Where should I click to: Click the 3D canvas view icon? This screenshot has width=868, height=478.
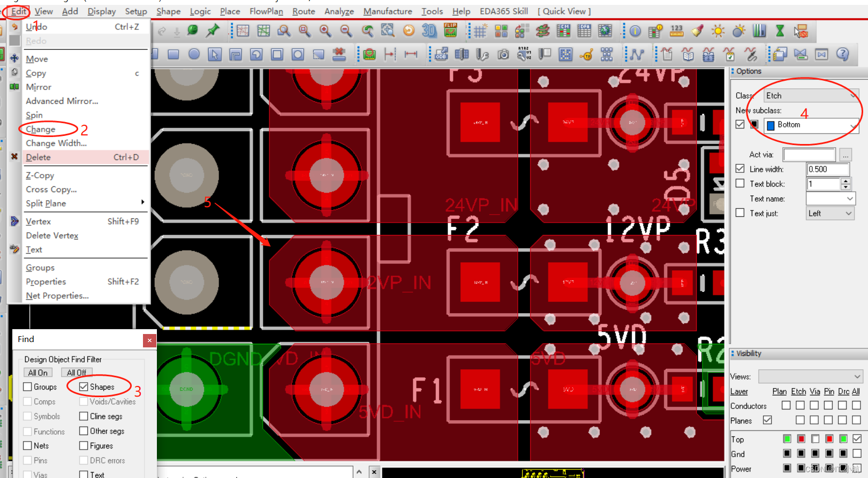click(429, 31)
